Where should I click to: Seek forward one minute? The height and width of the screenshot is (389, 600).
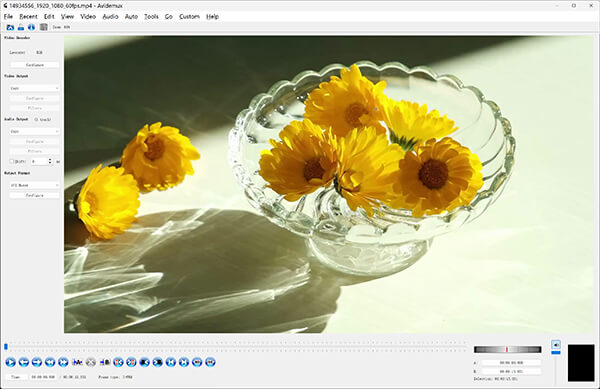210,362
